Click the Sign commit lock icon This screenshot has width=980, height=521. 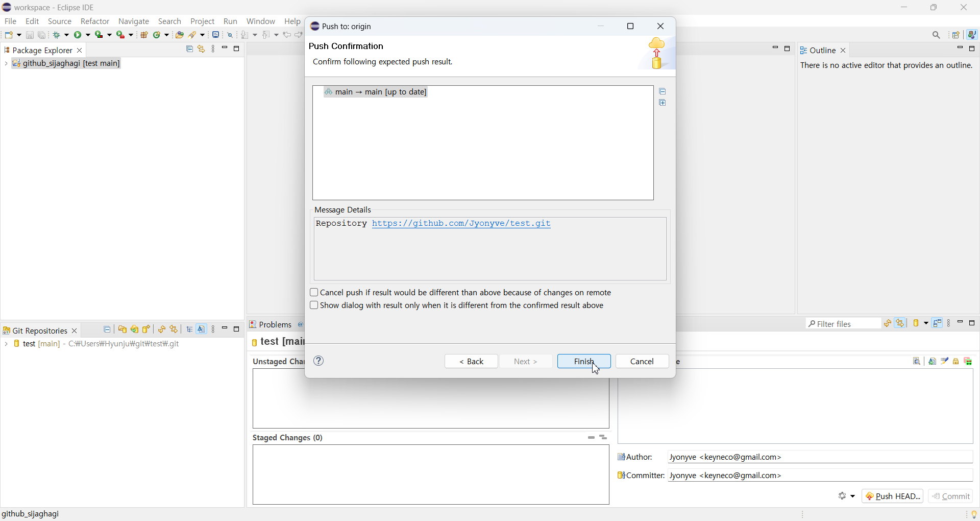[x=957, y=362]
